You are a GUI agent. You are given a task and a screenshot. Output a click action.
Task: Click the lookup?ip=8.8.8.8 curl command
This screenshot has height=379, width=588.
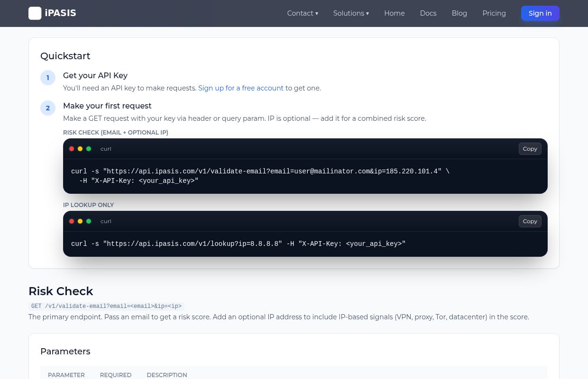tap(239, 244)
